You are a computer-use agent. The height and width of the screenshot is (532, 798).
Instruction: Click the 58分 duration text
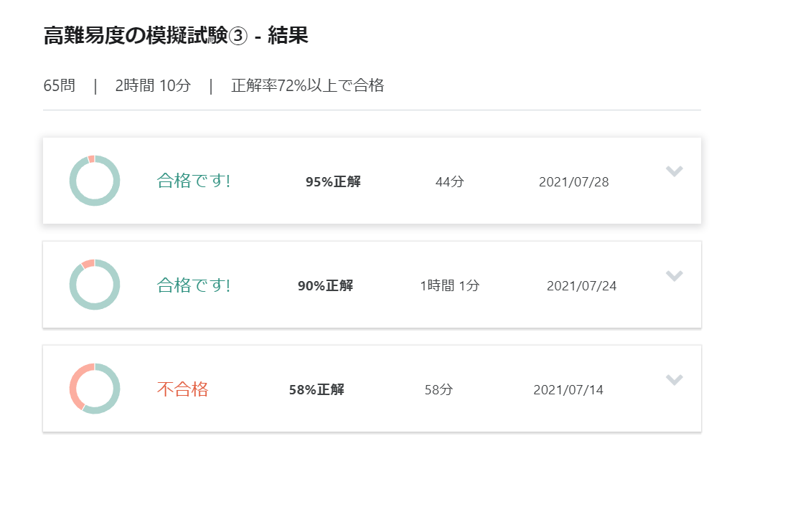tap(438, 389)
